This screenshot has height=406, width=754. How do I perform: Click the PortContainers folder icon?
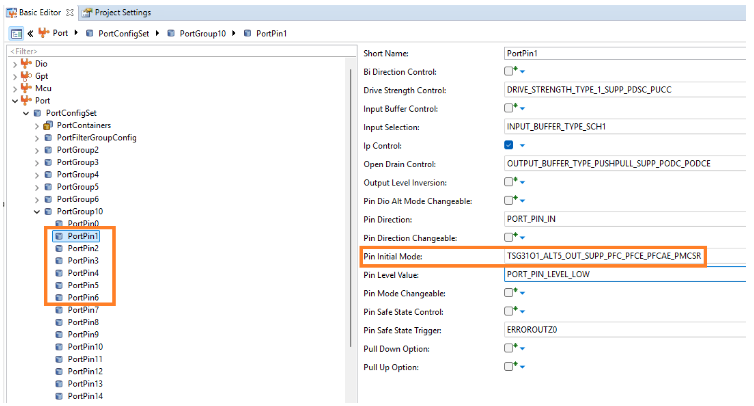click(48, 125)
